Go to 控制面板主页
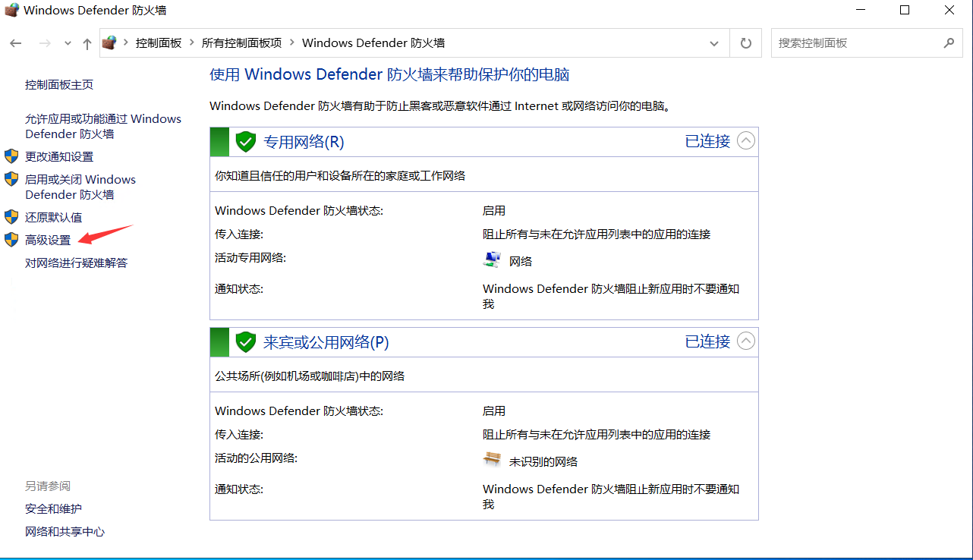The width and height of the screenshot is (973, 560). (x=59, y=85)
